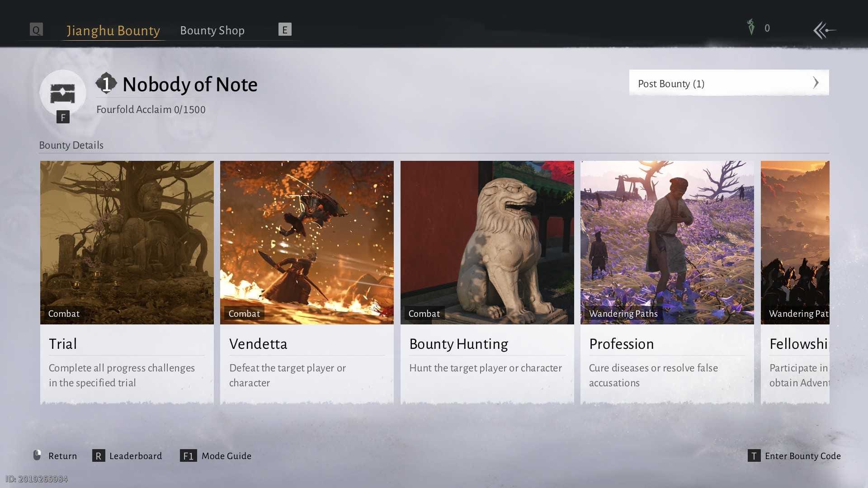Click the R key badge for Leaderboard

click(98, 456)
